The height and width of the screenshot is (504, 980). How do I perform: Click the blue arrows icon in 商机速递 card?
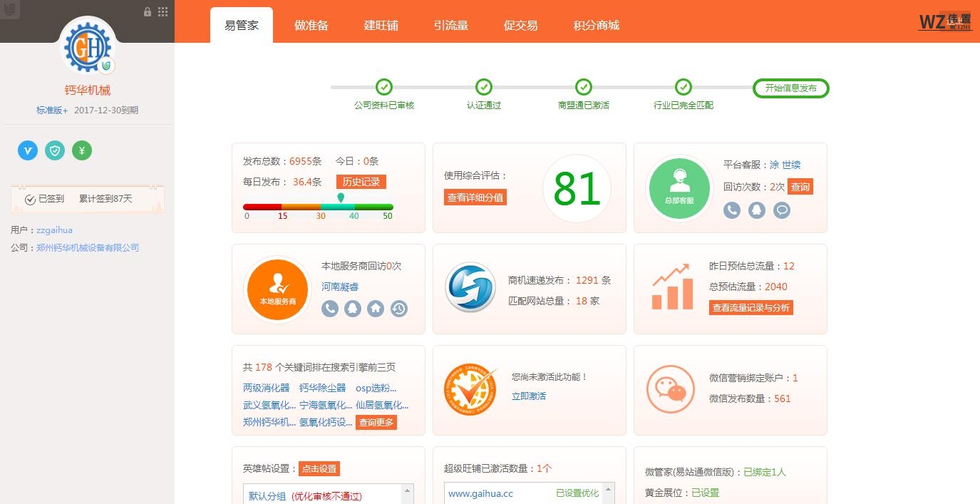click(x=470, y=288)
